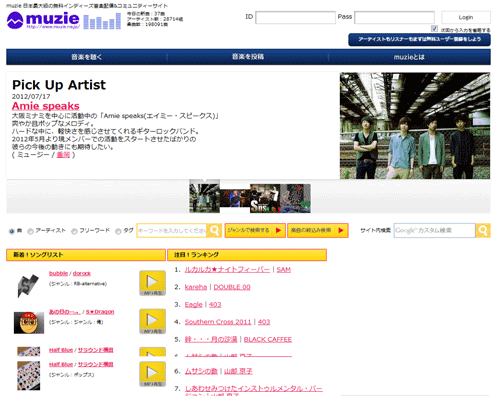
Task: Play the S★Dragon song MP3
Action: 152,321
